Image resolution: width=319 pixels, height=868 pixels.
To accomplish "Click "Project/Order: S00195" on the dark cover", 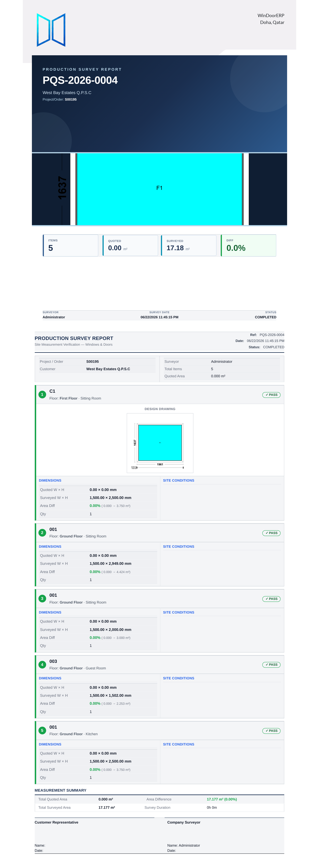I will click(60, 99).
